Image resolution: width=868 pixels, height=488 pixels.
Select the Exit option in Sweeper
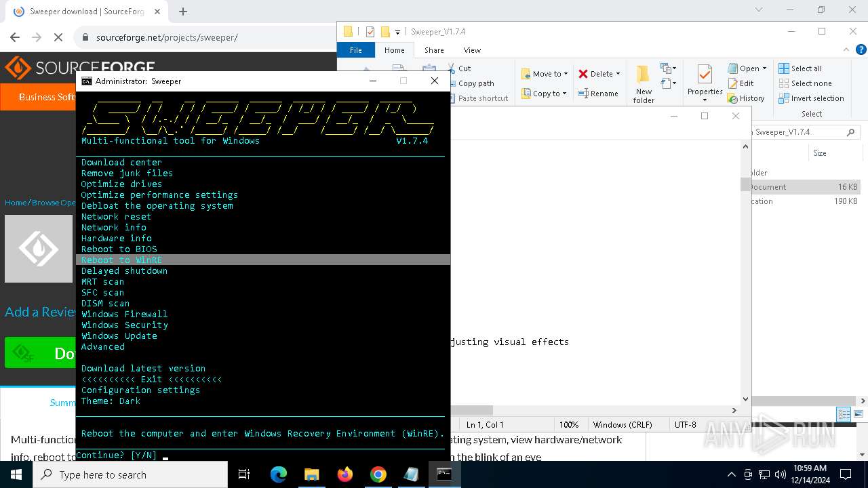263,380
